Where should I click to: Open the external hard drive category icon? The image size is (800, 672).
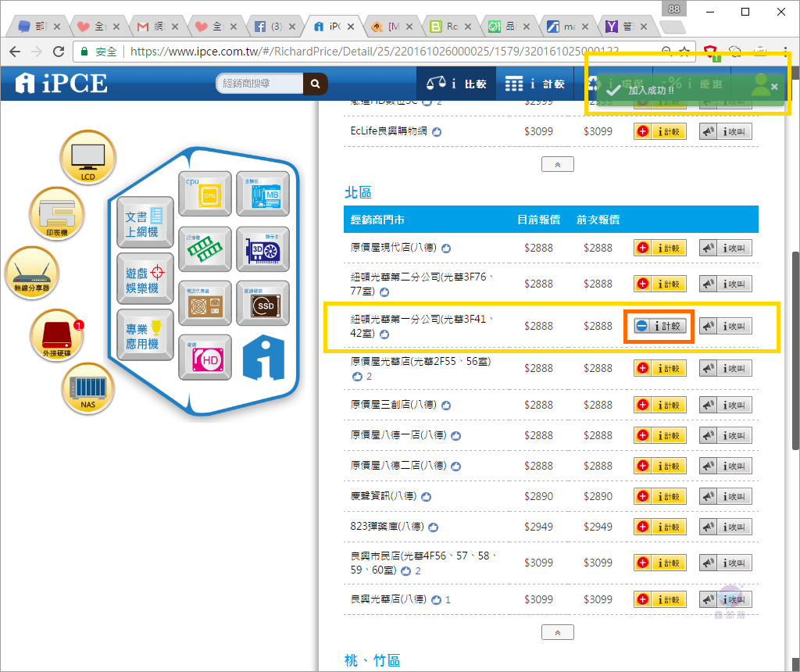tap(56, 334)
